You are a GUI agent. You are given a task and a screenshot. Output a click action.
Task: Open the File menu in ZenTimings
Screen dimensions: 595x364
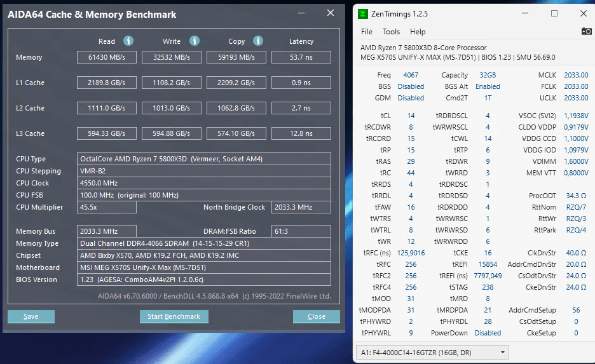click(x=367, y=32)
